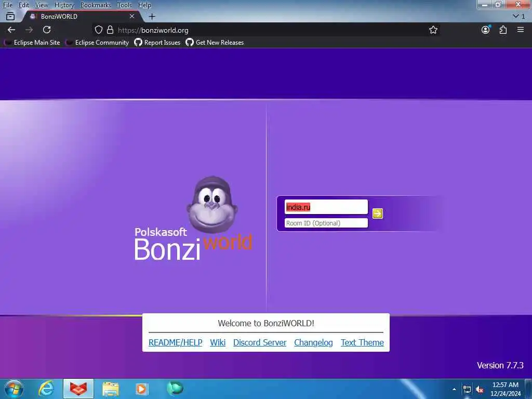Viewport: 532px width, 399px height.
Task: Open the Discord Server link
Action: pos(260,342)
